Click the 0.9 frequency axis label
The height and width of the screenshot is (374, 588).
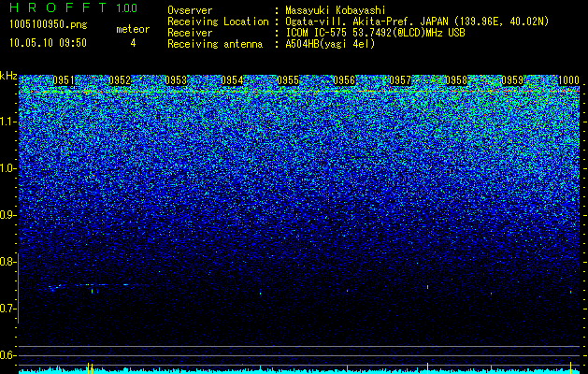click(7, 215)
